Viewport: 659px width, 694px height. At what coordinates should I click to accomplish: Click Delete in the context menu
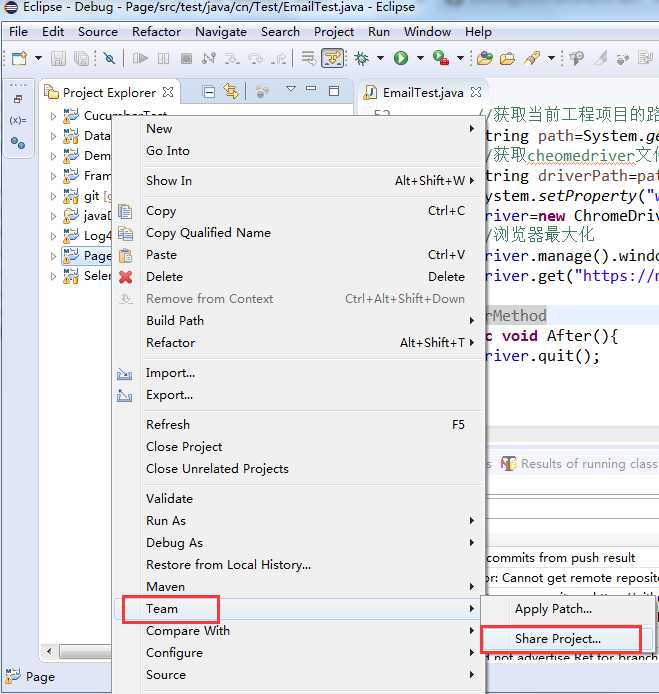[298, 277]
